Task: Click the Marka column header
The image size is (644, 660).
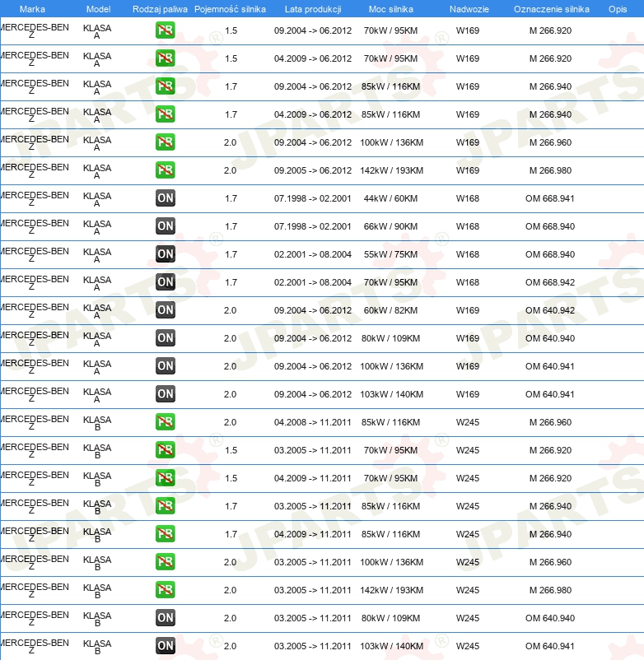Action: click(32, 9)
